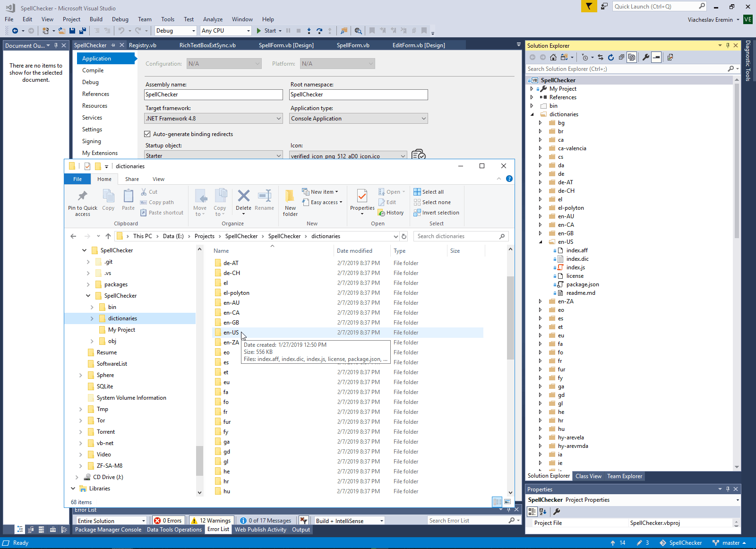Image resolution: width=756 pixels, height=549 pixels.
Task: Open Properties in the Explorer ribbon
Action: (x=362, y=202)
